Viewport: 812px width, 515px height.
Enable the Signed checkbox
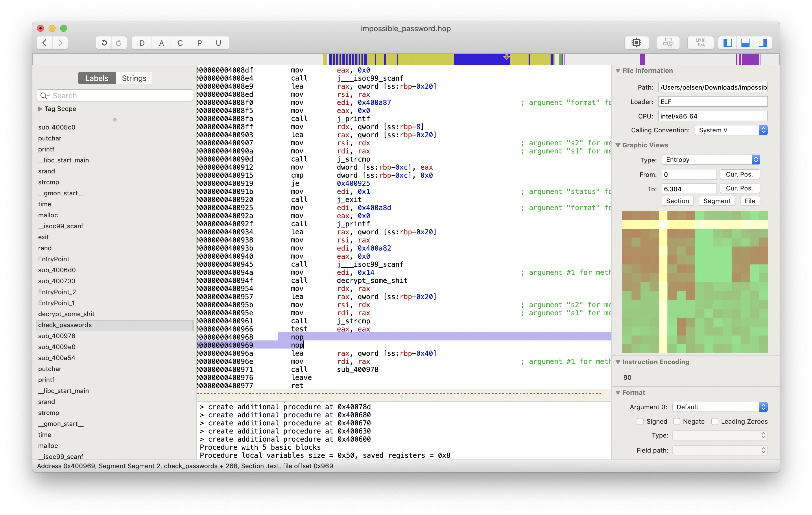640,421
